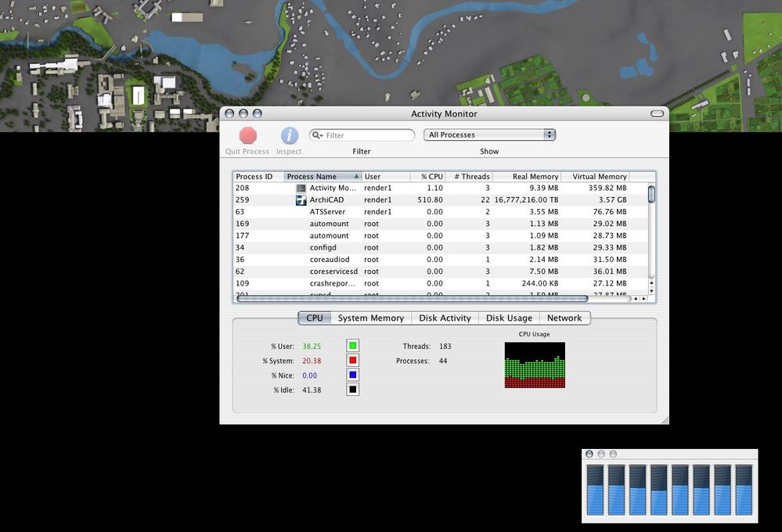Switch to the Disk Activity tab

pos(445,318)
